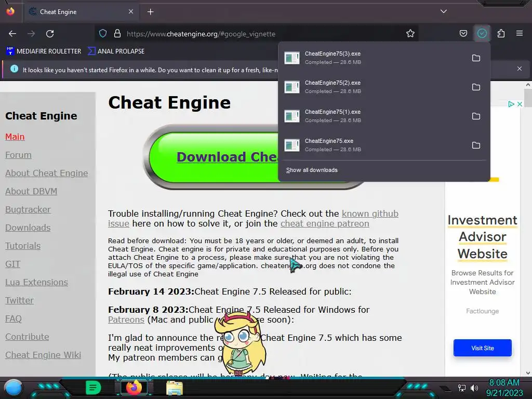Open the FAQ sidebar link
The width and height of the screenshot is (532, 399).
(14, 318)
